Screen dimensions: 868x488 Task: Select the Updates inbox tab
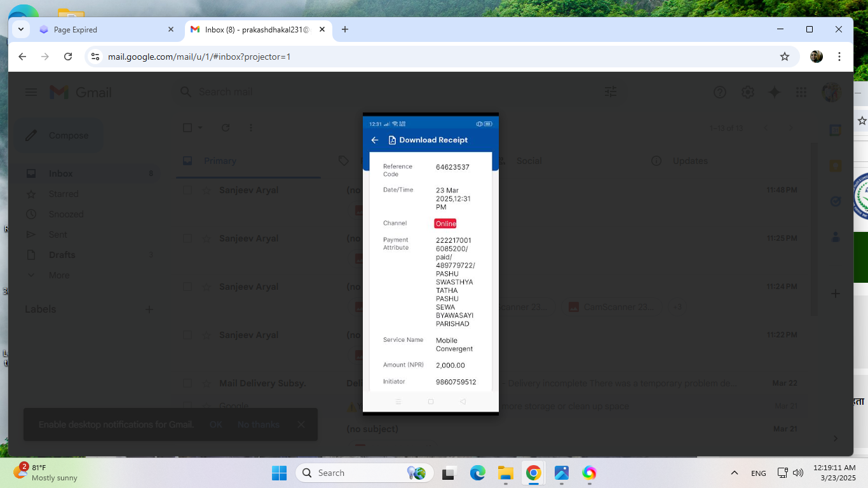pos(691,161)
